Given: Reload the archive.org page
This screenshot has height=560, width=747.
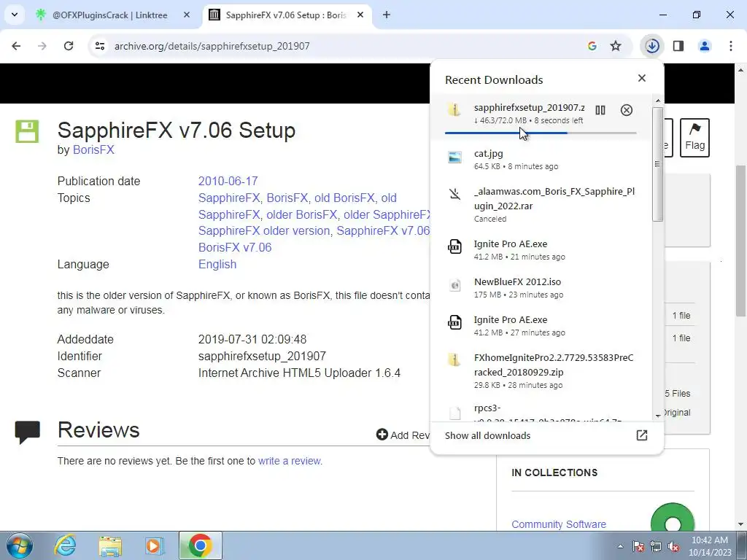Looking at the screenshot, I should [x=69, y=46].
